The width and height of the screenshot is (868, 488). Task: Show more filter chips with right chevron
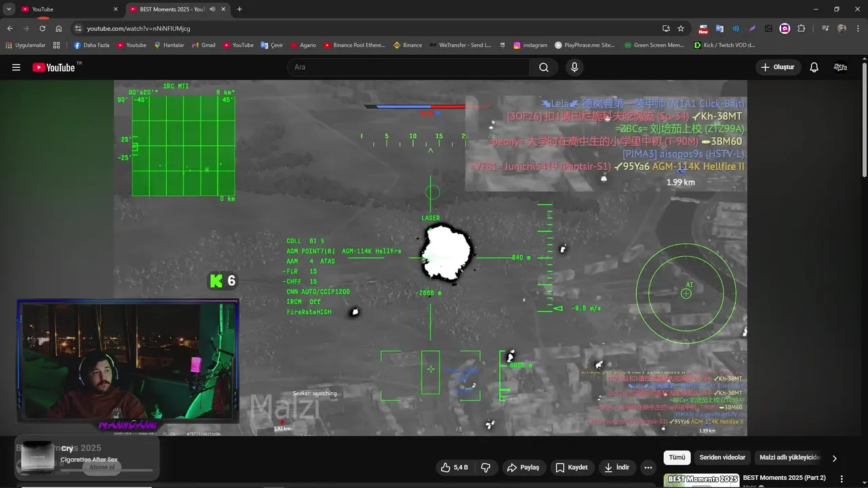tap(834, 458)
